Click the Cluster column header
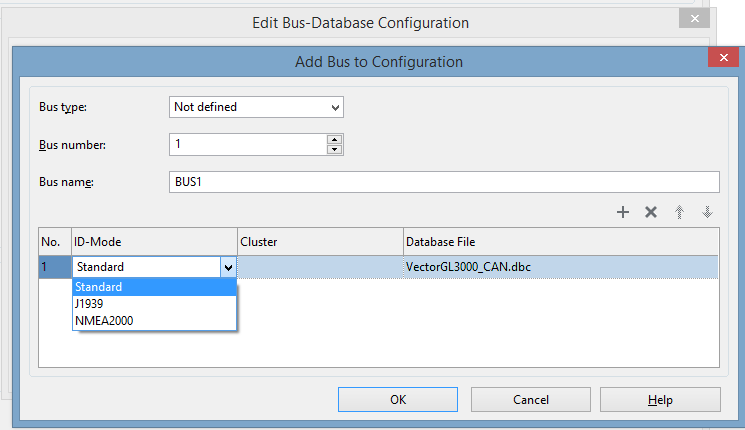Screen dimensions: 745x430 click(x=319, y=241)
